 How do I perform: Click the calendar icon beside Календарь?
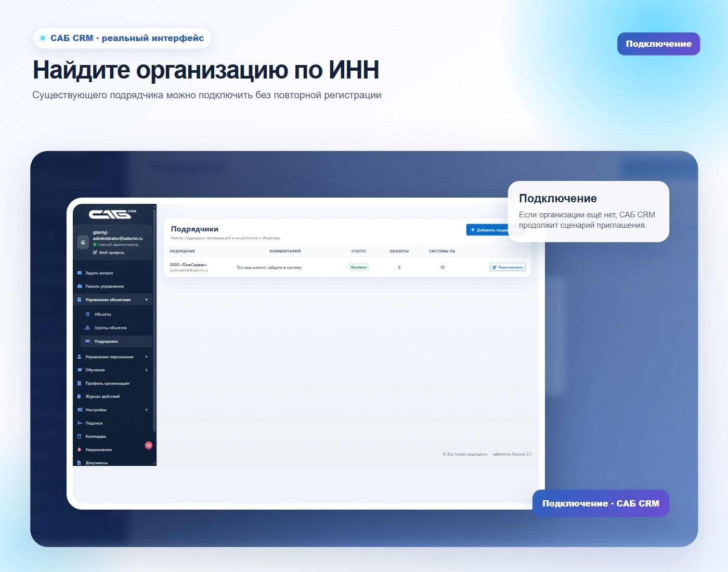80,436
